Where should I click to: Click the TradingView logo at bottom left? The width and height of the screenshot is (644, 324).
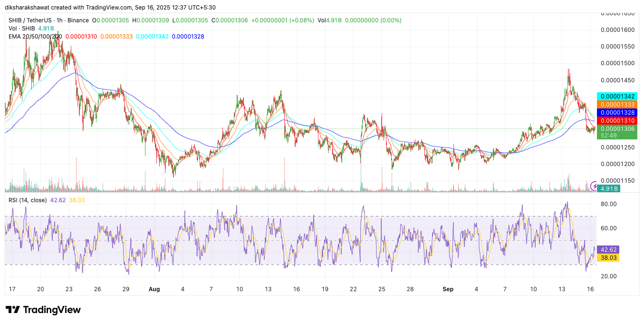tap(43, 310)
